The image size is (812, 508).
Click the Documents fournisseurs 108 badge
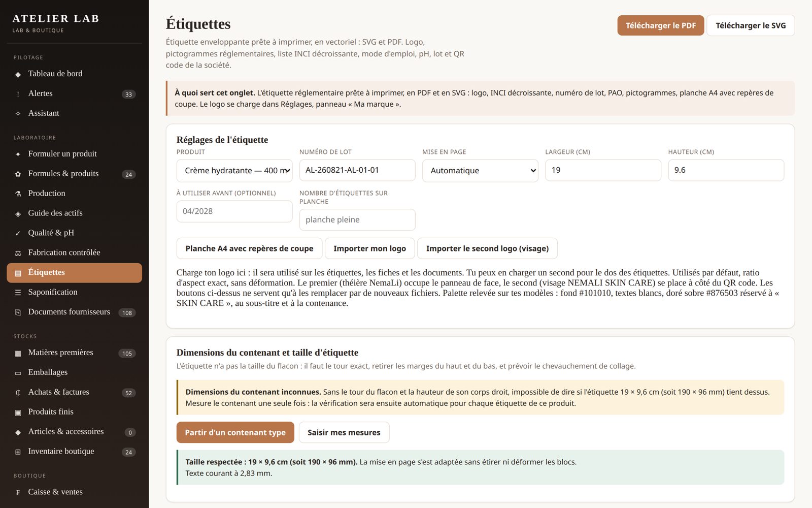click(127, 313)
